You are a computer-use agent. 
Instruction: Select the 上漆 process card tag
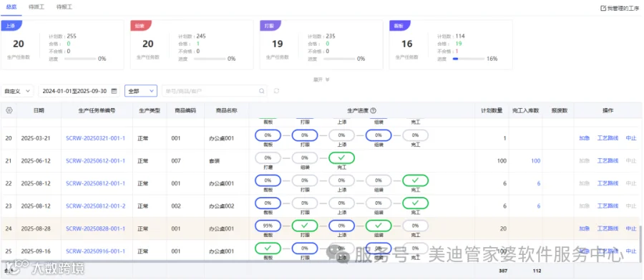11,25
